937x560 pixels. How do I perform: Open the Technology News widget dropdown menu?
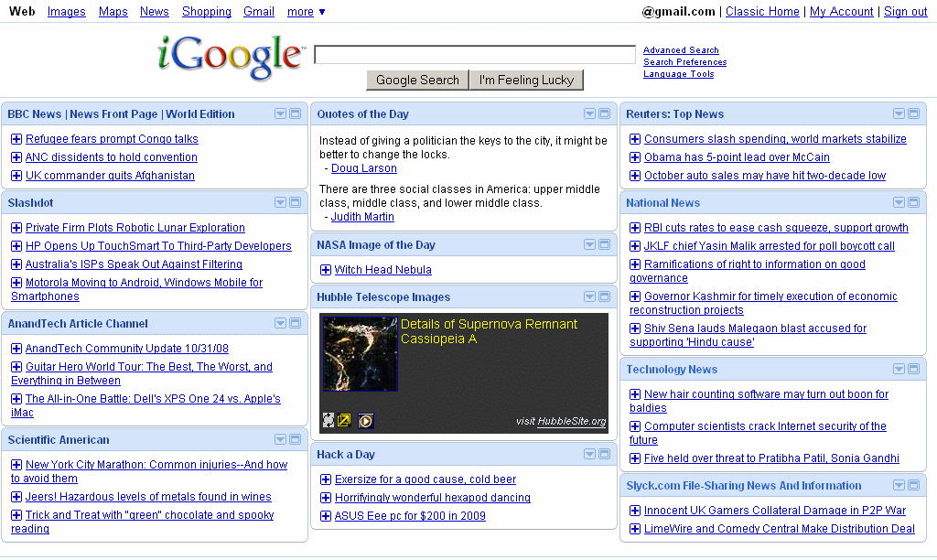(x=898, y=369)
